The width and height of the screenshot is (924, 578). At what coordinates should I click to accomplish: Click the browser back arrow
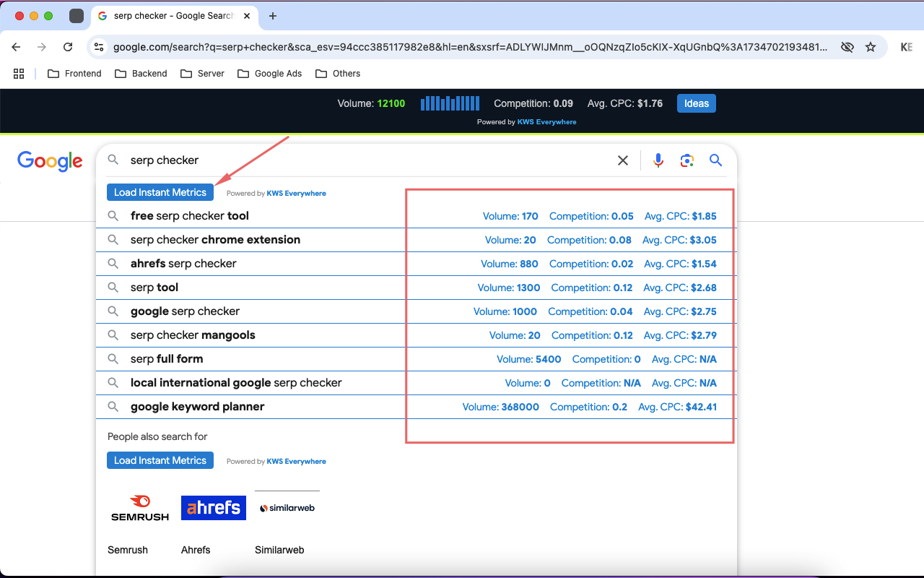click(17, 47)
